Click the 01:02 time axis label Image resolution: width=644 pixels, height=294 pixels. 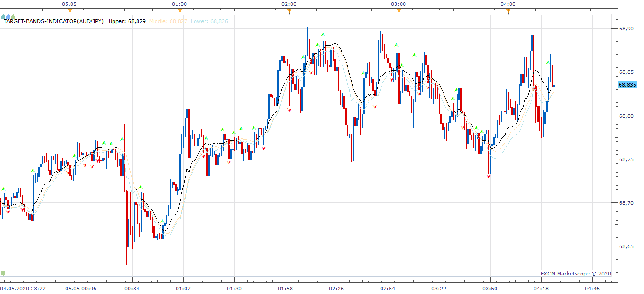point(183,289)
